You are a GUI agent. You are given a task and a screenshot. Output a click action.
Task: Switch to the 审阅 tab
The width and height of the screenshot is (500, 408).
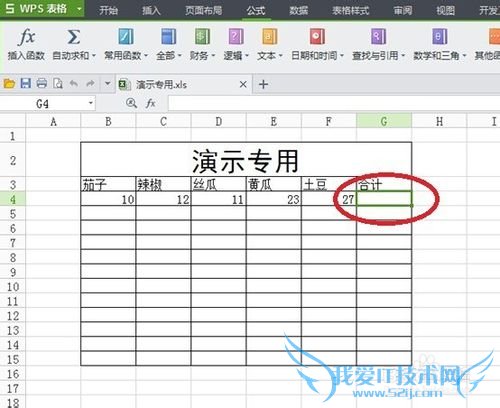[403, 10]
